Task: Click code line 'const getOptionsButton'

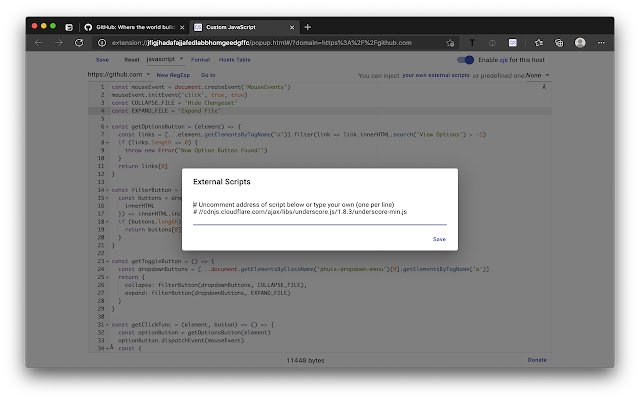Action: pyautogui.click(x=176, y=127)
